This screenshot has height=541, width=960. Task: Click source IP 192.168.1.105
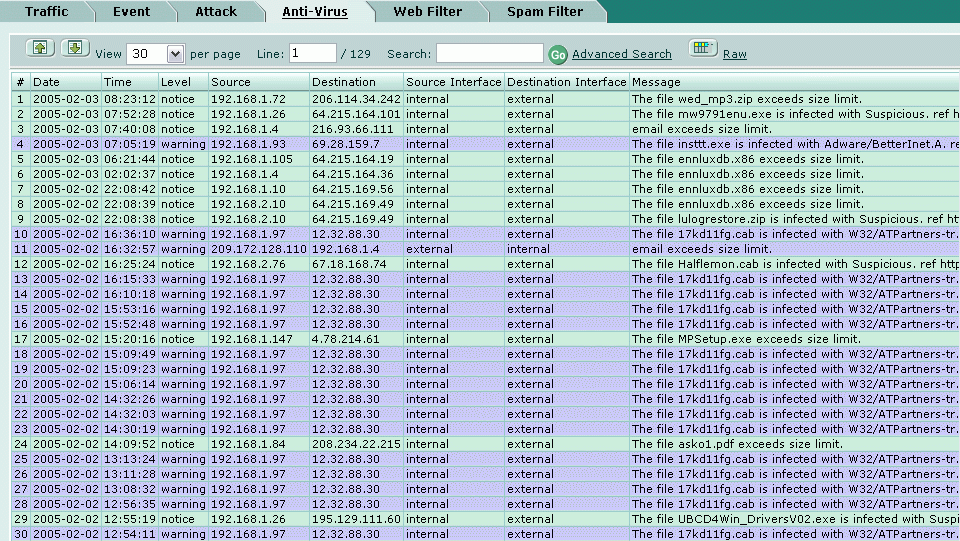point(252,159)
